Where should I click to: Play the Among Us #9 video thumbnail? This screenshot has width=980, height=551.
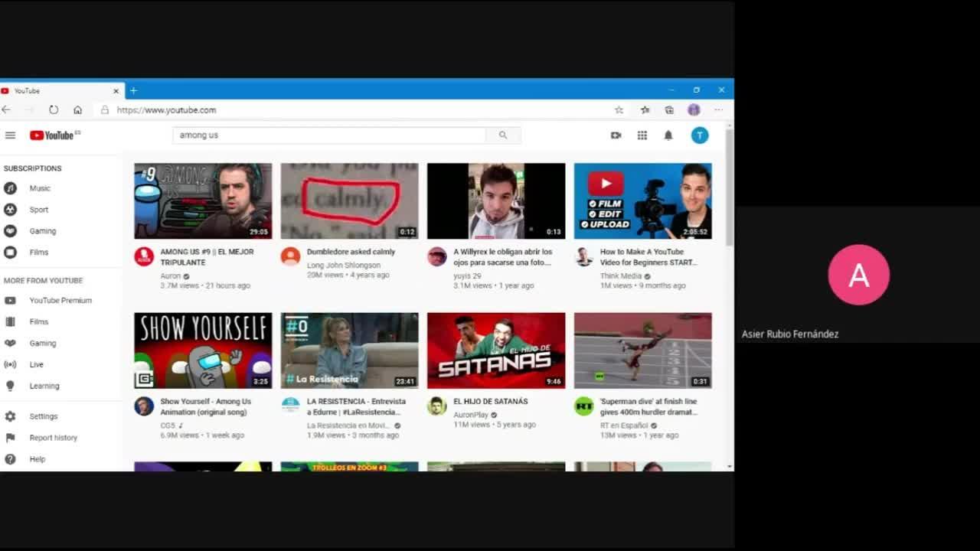(x=203, y=201)
